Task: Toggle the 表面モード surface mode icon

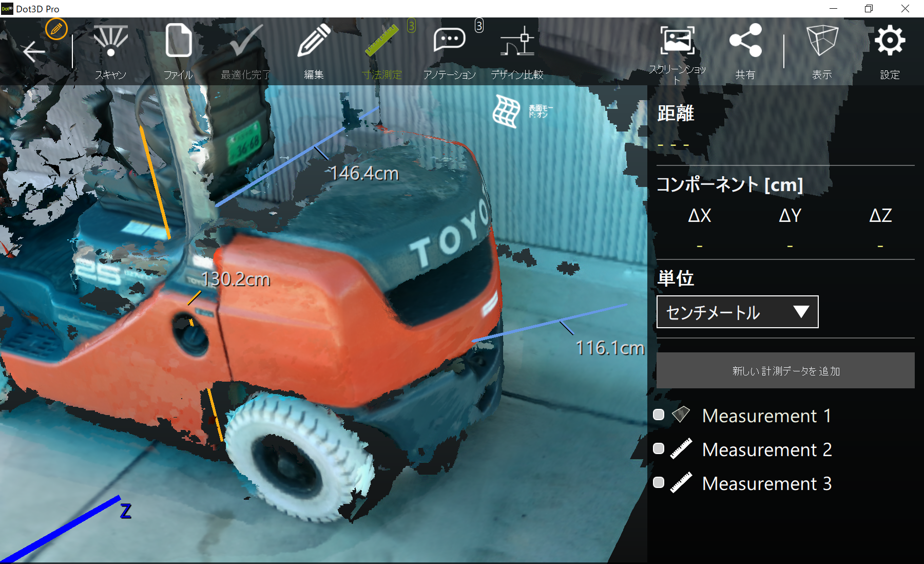Action: pos(506,110)
